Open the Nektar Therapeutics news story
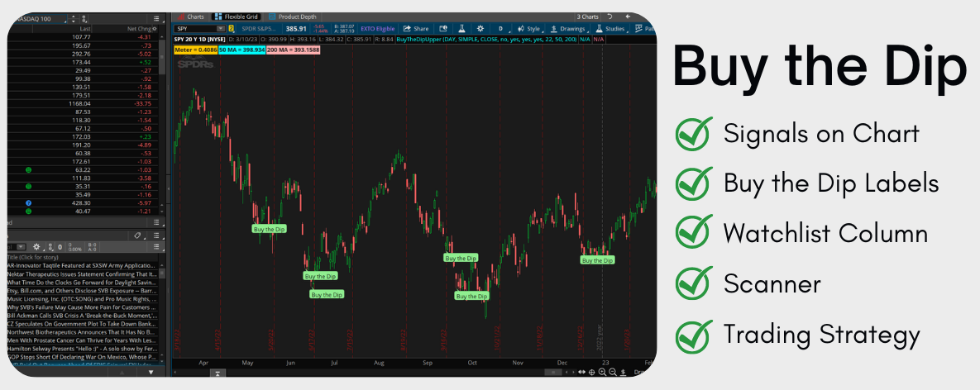 click(81, 274)
